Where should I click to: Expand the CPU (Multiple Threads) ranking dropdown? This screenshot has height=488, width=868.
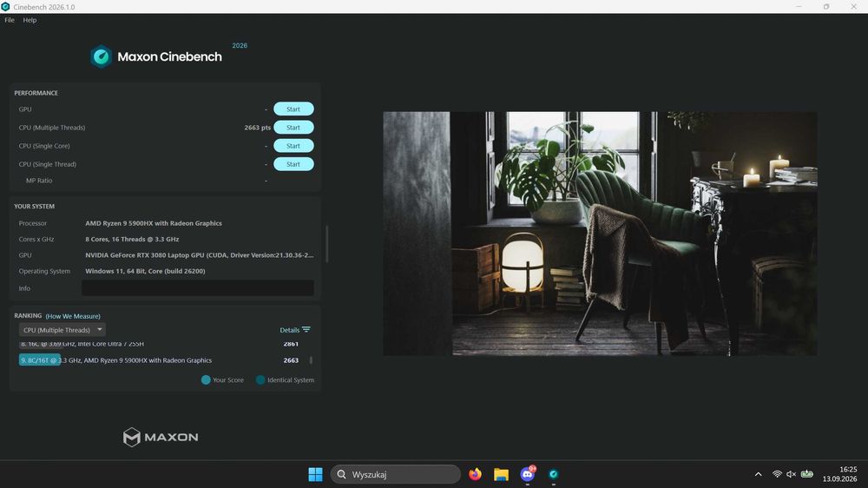(62, 330)
